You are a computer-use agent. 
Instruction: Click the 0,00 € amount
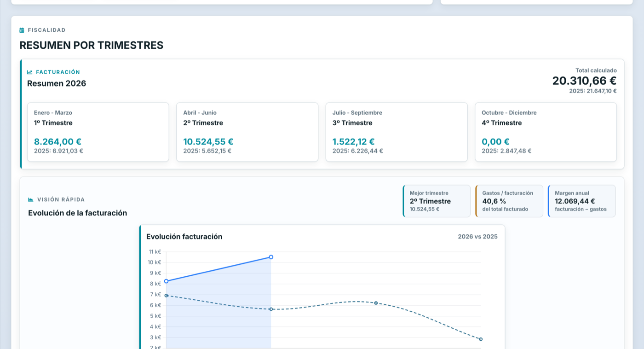coord(495,142)
